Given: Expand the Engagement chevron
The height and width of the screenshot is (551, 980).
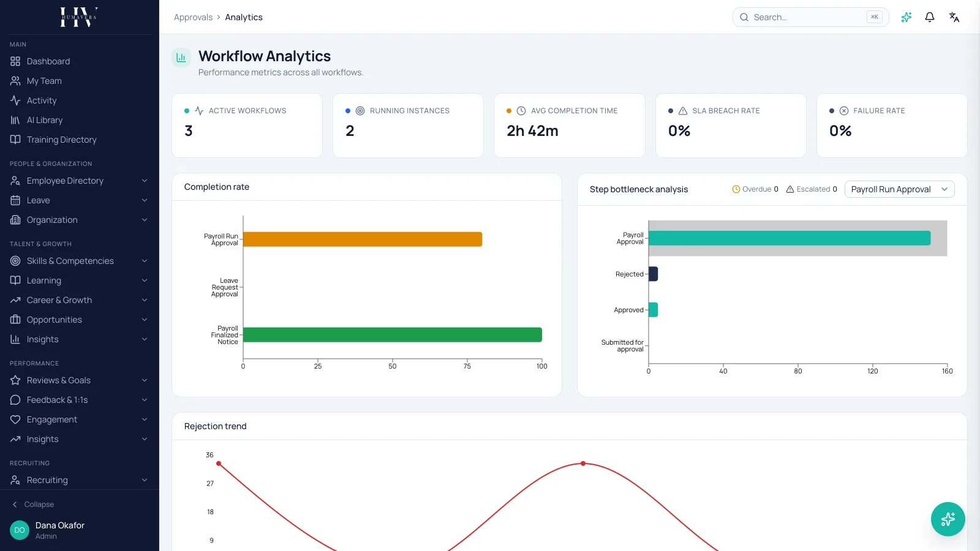Looking at the screenshot, I should (x=145, y=419).
